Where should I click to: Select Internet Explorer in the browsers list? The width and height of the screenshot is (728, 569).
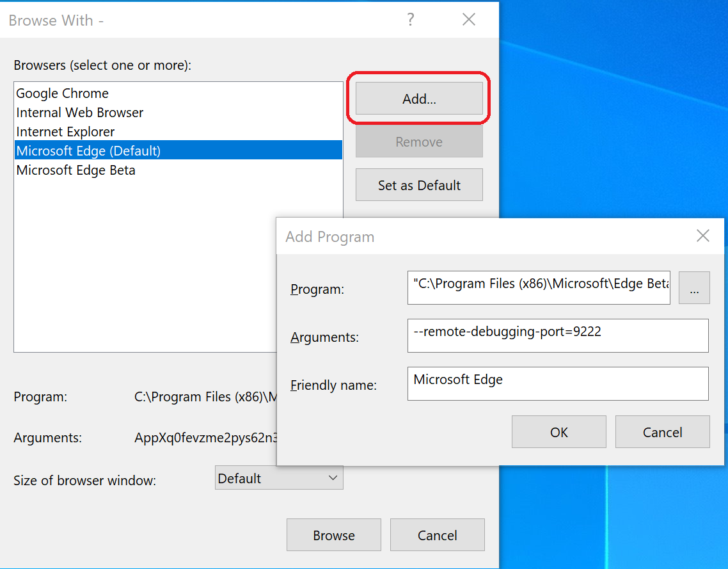[178, 131]
